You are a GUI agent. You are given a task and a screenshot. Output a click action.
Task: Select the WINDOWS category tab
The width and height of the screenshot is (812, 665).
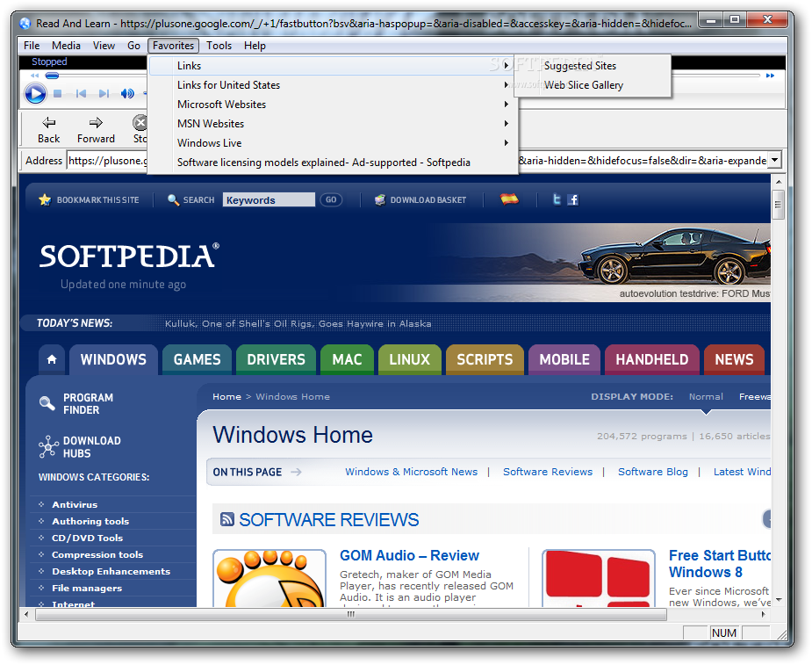click(x=113, y=359)
